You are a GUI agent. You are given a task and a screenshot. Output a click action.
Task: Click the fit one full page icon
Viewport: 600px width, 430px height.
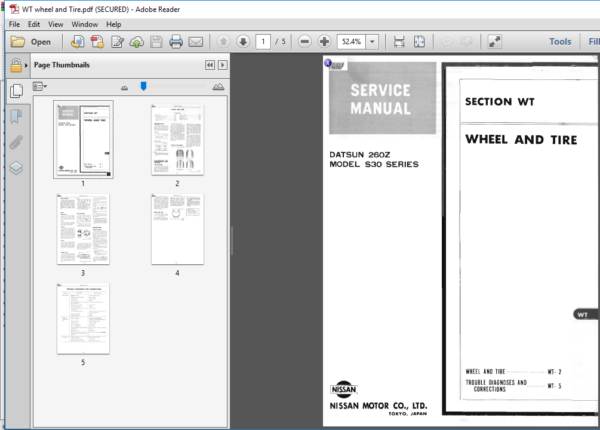[419, 41]
